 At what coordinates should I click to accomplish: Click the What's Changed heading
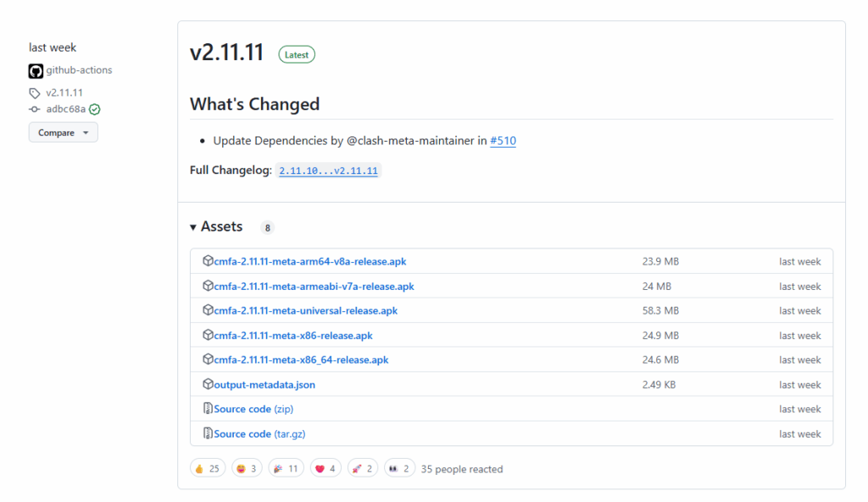[254, 104]
